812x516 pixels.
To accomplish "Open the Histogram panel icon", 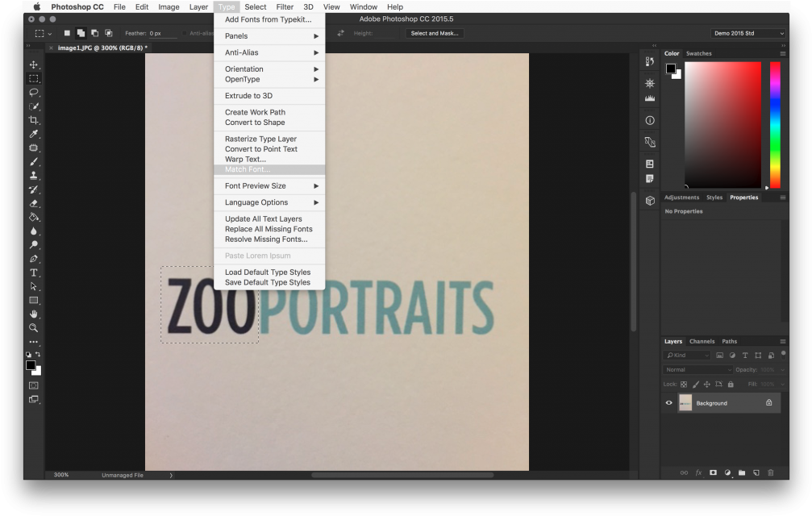I will click(650, 98).
